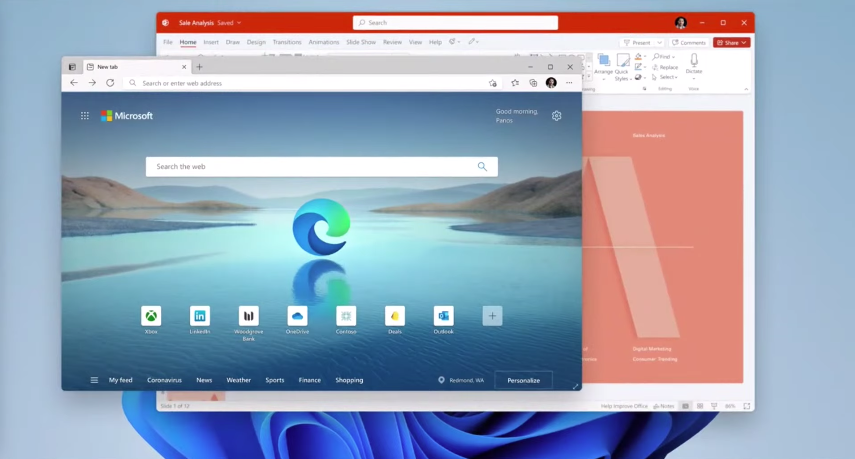Switch to Slide Sorter view

click(x=700, y=406)
